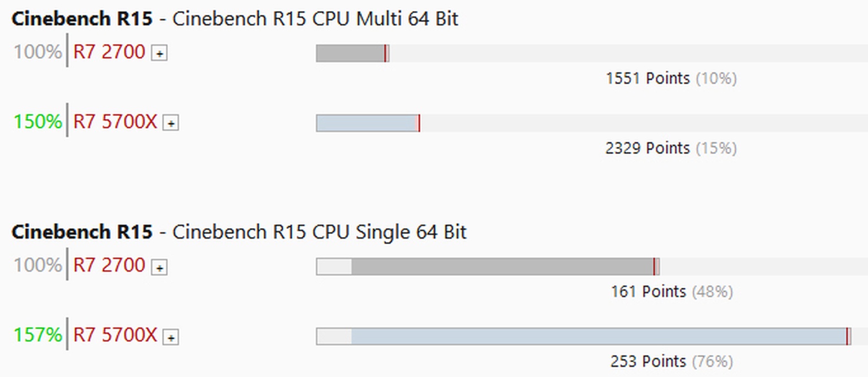868x377 pixels.
Task: Click the green 157% performance label
Action: tap(37, 335)
